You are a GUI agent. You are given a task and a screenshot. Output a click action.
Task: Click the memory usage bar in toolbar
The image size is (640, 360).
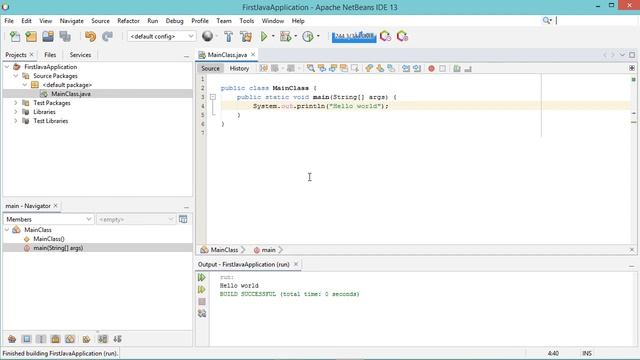353,37
